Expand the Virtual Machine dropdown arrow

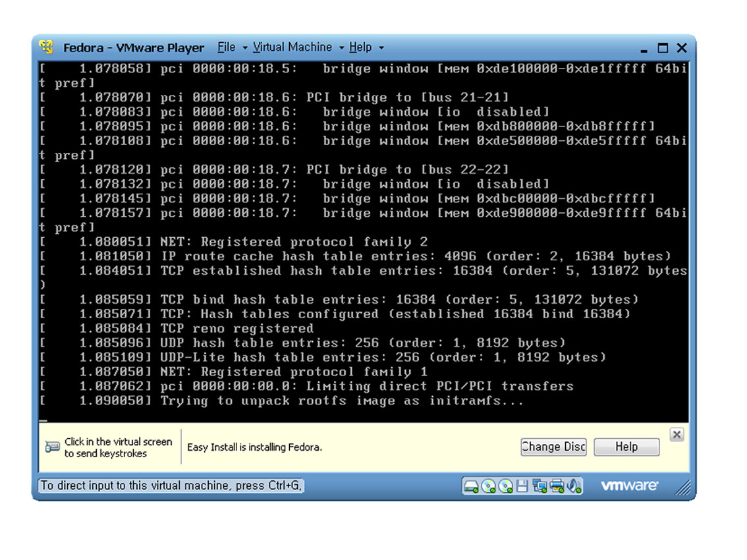click(341, 47)
